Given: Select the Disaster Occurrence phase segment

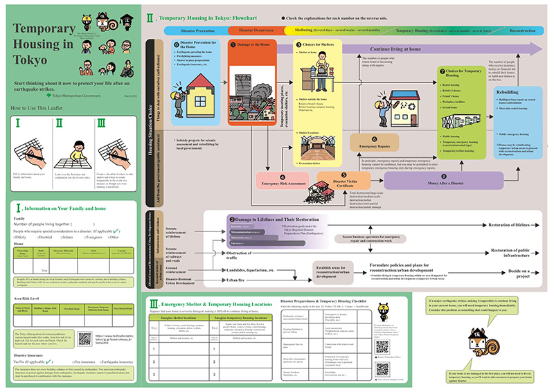Looking at the screenshot, I should point(256,30).
